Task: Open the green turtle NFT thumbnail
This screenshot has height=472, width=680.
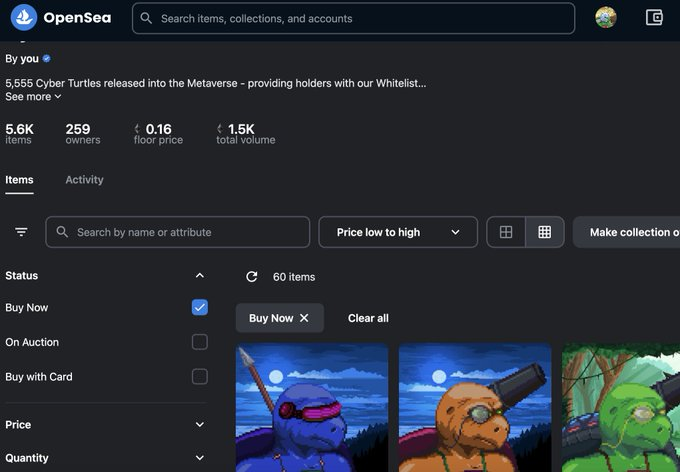Action: 621,408
